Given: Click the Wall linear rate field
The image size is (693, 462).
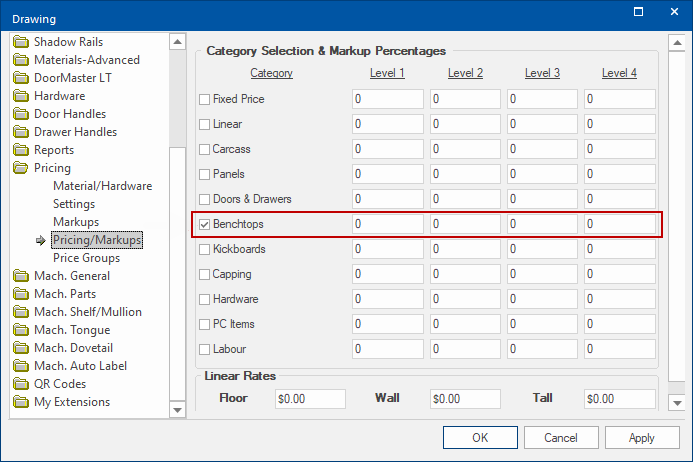Looking at the screenshot, I should (465, 399).
